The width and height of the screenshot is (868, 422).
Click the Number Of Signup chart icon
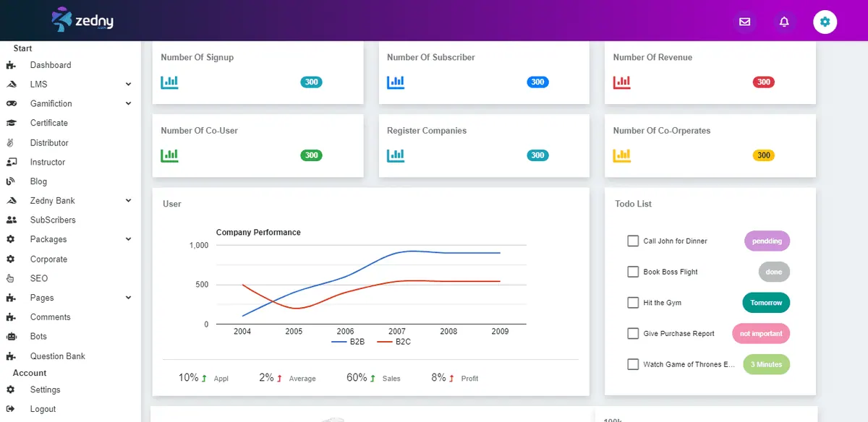170,82
